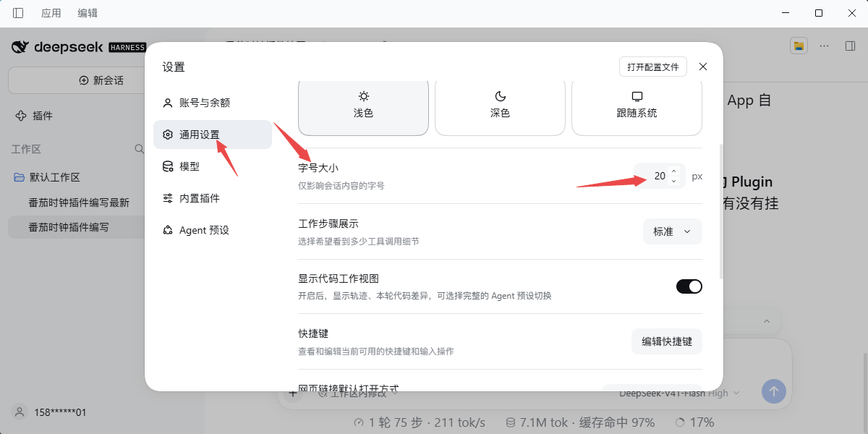The height and width of the screenshot is (434, 868).
Task: Collapse the 默认工作区 folder
Action: (x=46, y=178)
